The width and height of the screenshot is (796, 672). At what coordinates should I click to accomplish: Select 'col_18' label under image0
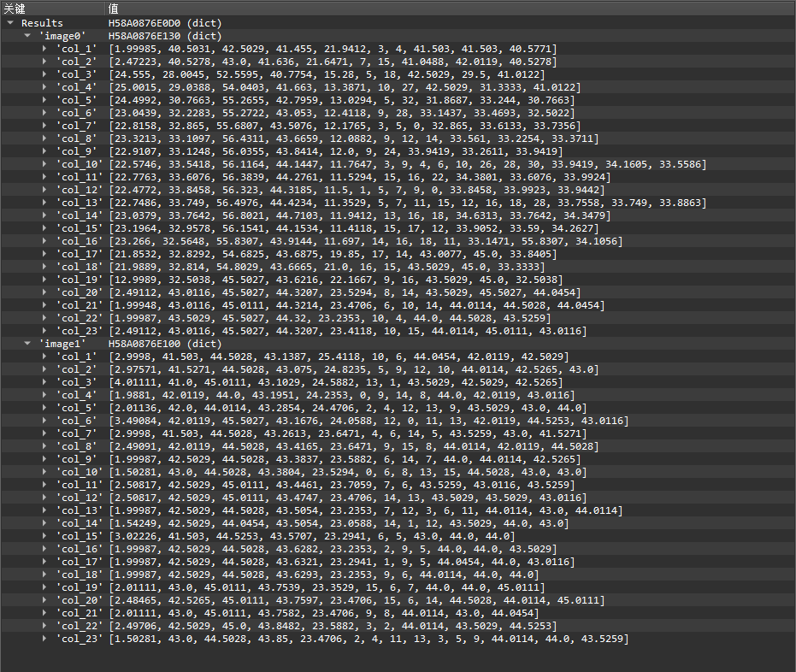(x=80, y=267)
